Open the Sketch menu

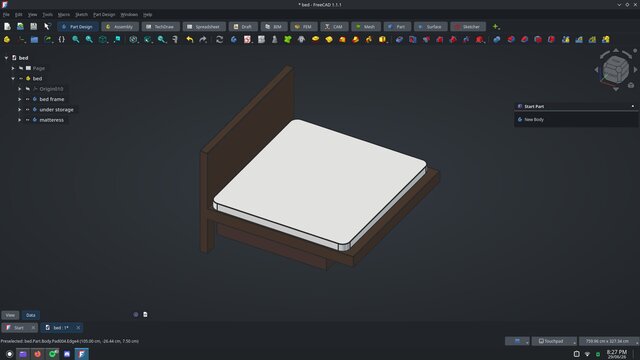point(81,15)
